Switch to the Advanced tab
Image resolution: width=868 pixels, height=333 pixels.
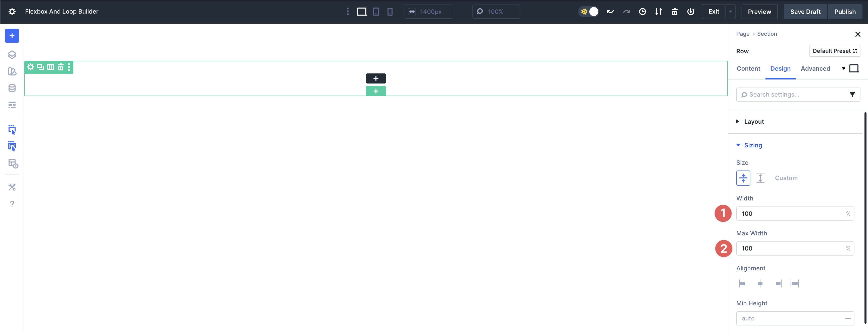click(815, 68)
